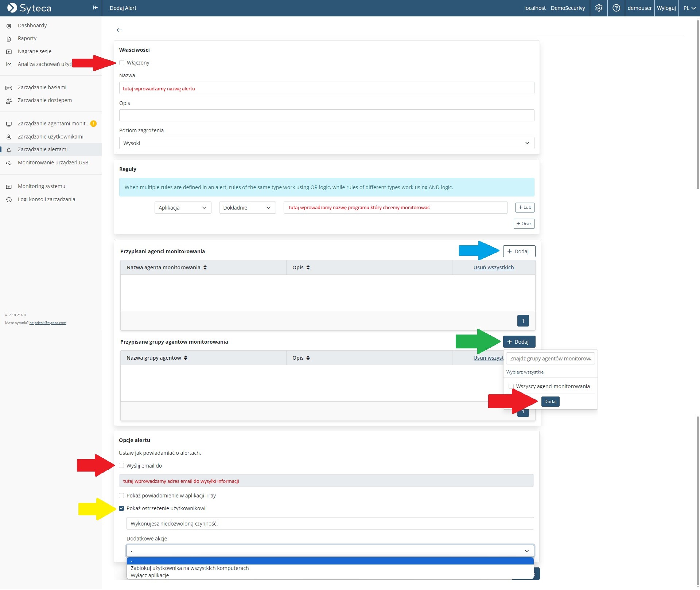Open settings via the gear icon
Viewport: 700px width, 590px height.
pyautogui.click(x=599, y=8)
